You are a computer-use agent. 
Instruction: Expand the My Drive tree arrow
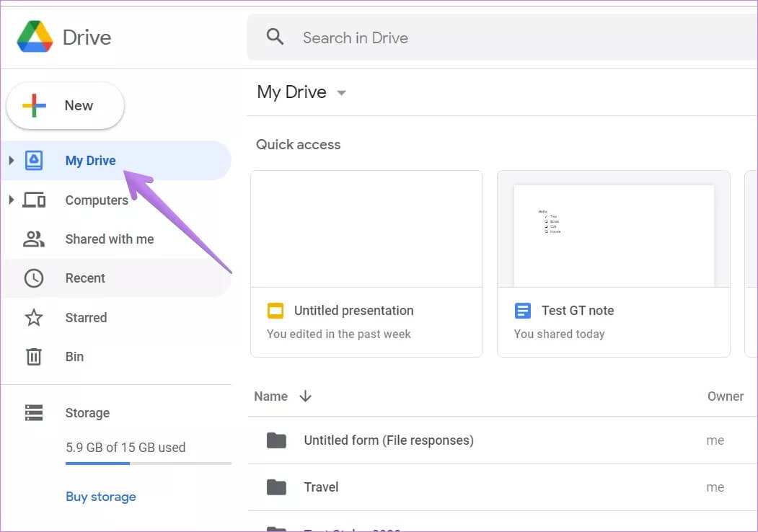11,160
